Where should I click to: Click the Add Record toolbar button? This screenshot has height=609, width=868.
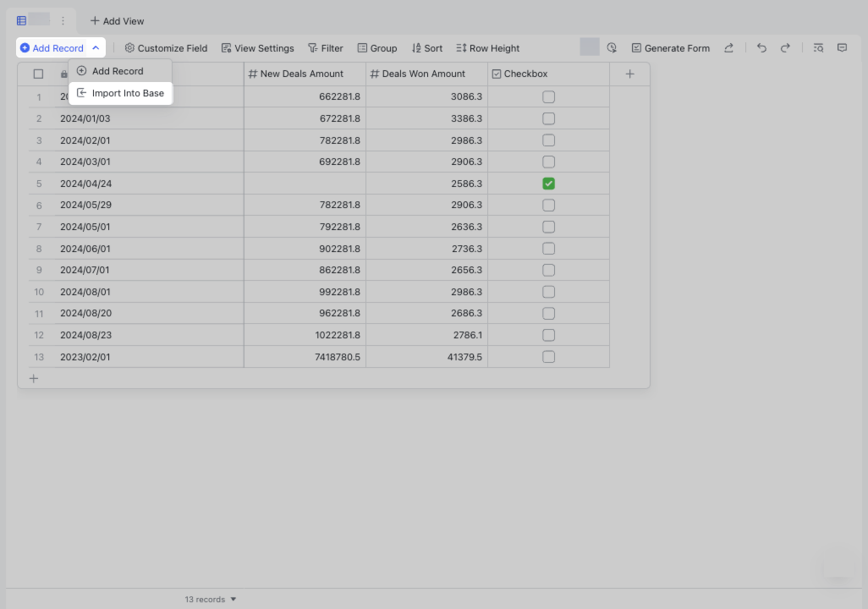52,48
